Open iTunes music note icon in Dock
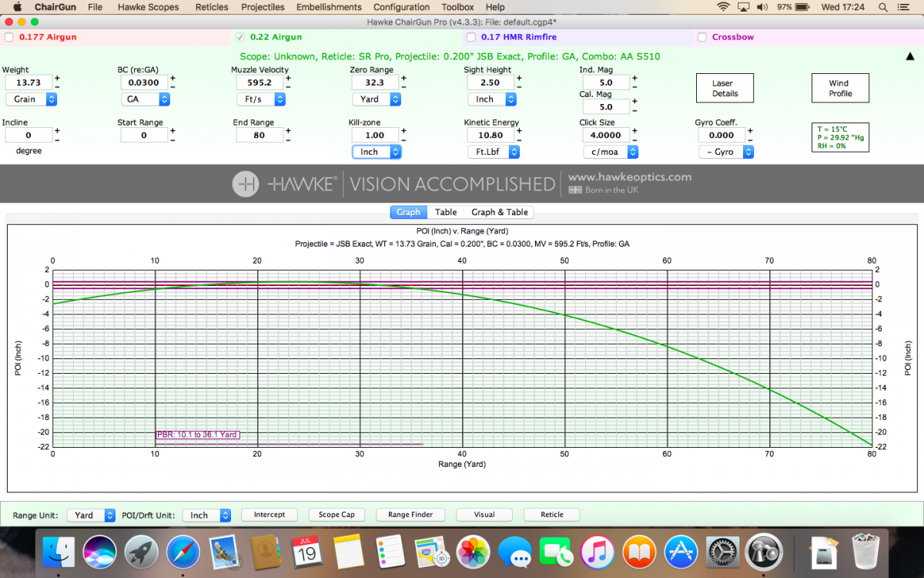 coord(597,552)
